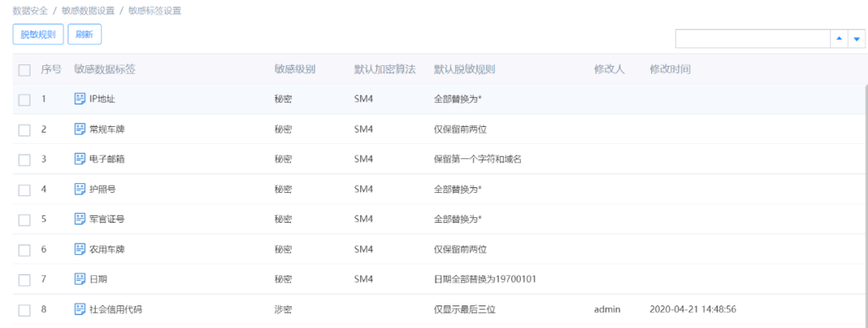
Task: Click the 脱敏规则 button
Action: click(x=38, y=35)
